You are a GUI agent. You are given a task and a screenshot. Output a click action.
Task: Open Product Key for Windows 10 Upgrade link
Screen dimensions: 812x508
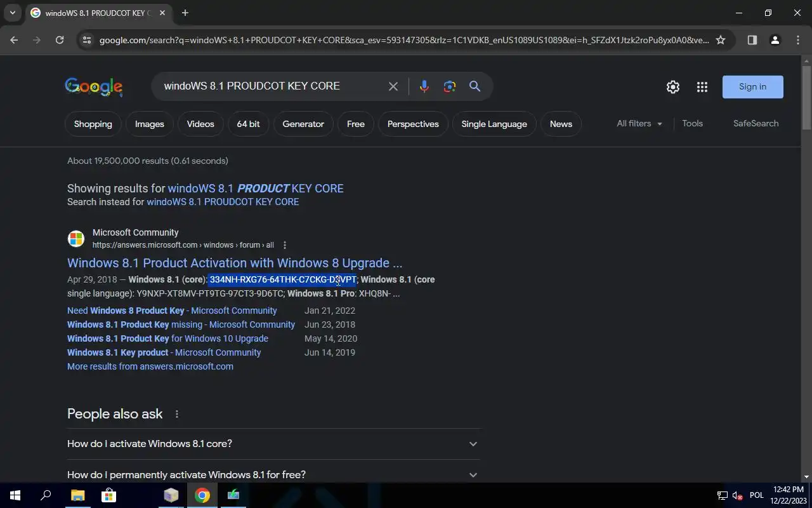pos(167,338)
